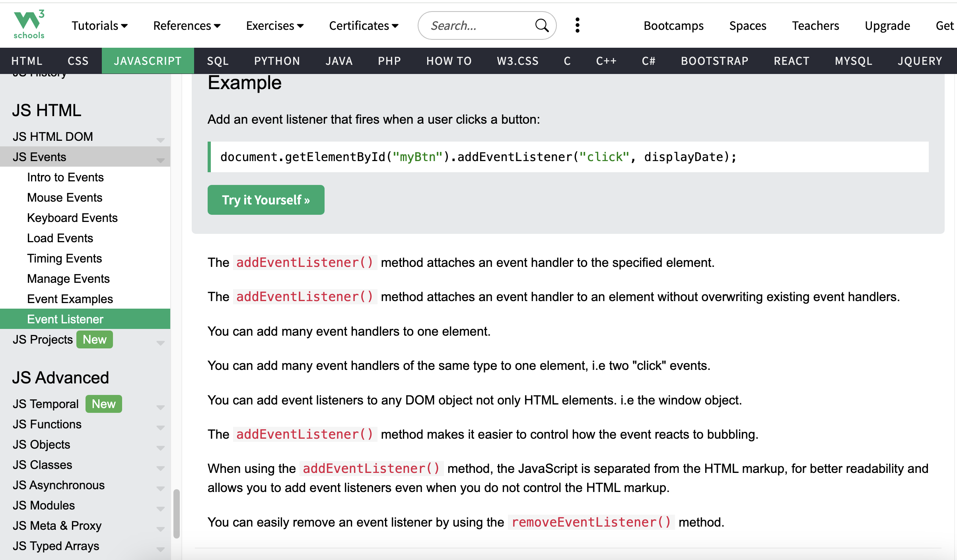Open the Mouse Events sidebar link
Screen dimensions: 957x560
pos(64,197)
